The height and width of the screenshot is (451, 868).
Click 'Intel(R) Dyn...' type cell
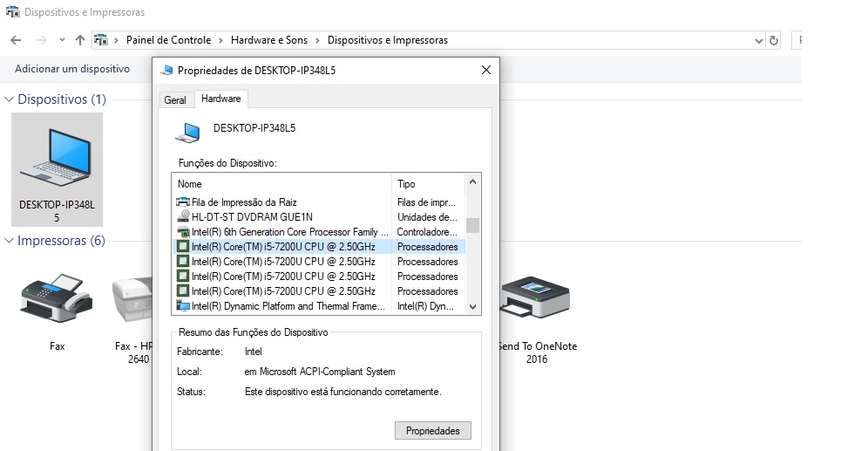point(425,306)
